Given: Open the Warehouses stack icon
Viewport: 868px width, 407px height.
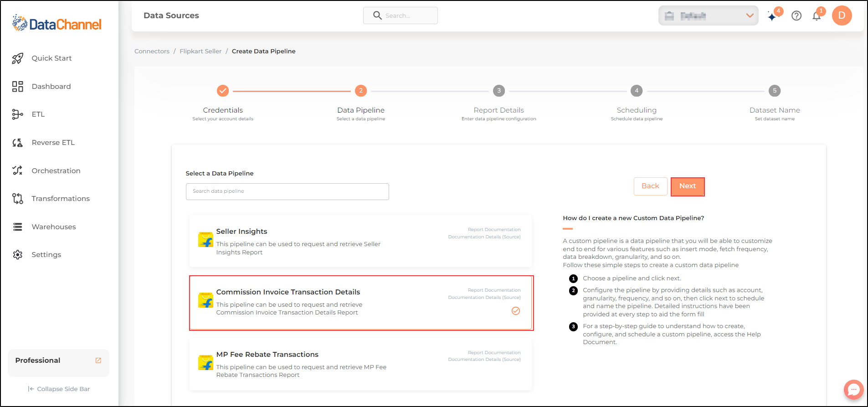Looking at the screenshot, I should 17,227.
